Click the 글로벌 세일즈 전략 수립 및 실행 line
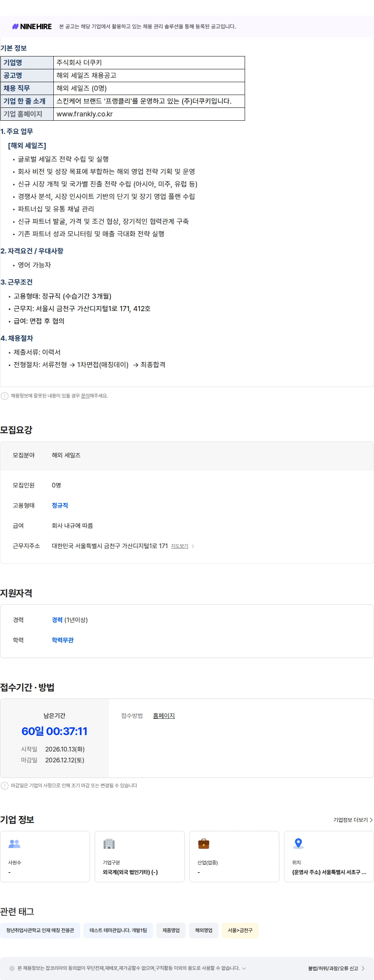The image size is (374, 980). pyautogui.click(x=63, y=159)
